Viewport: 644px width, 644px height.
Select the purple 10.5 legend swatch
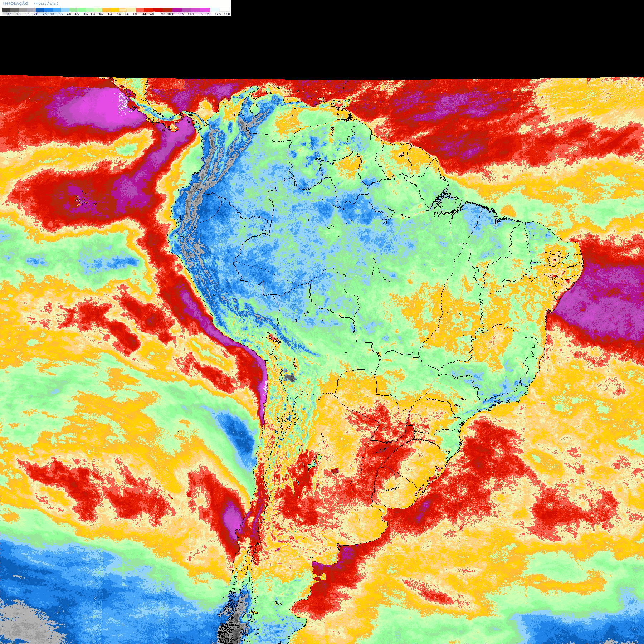pyautogui.click(x=177, y=10)
